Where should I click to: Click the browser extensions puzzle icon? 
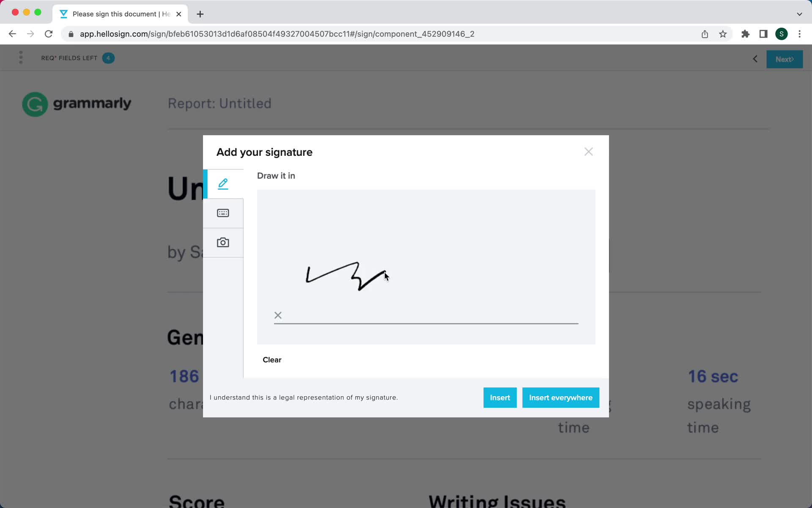click(746, 33)
